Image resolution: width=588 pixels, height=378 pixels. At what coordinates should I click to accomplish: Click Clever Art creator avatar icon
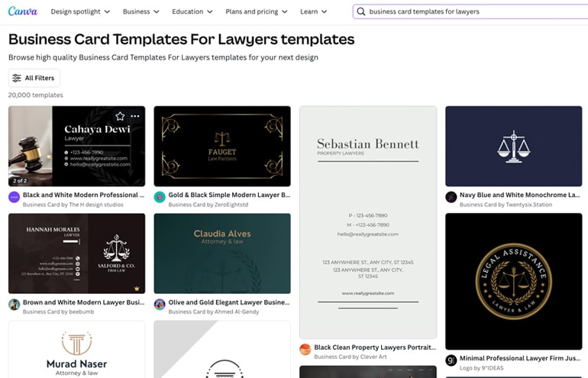(305, 349)
